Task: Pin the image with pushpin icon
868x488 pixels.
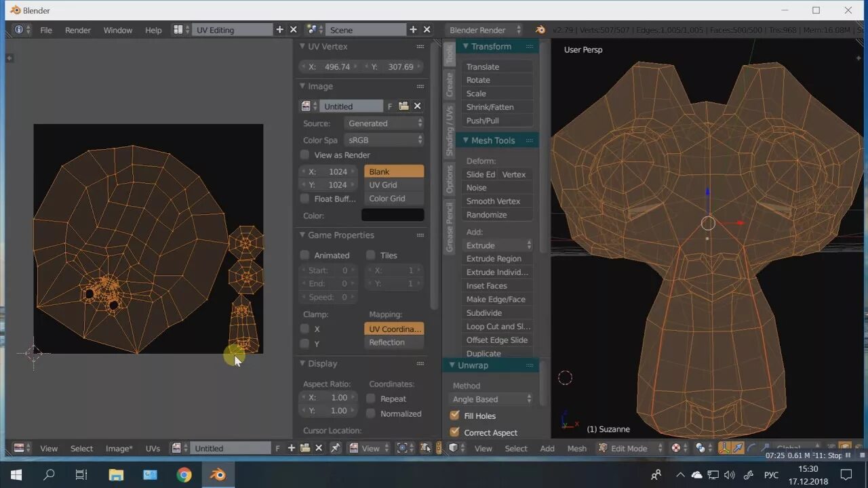Action: 336,448
